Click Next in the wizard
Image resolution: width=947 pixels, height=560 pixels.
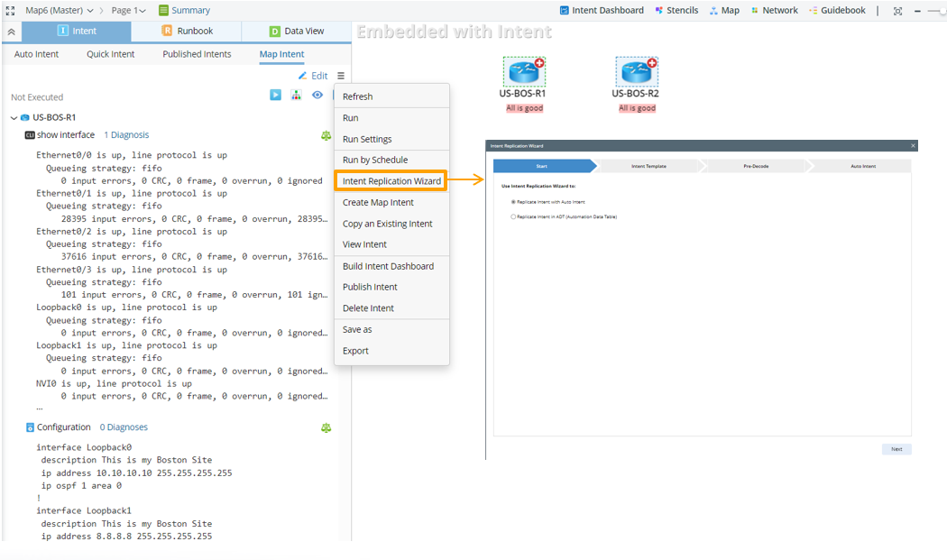896,449
